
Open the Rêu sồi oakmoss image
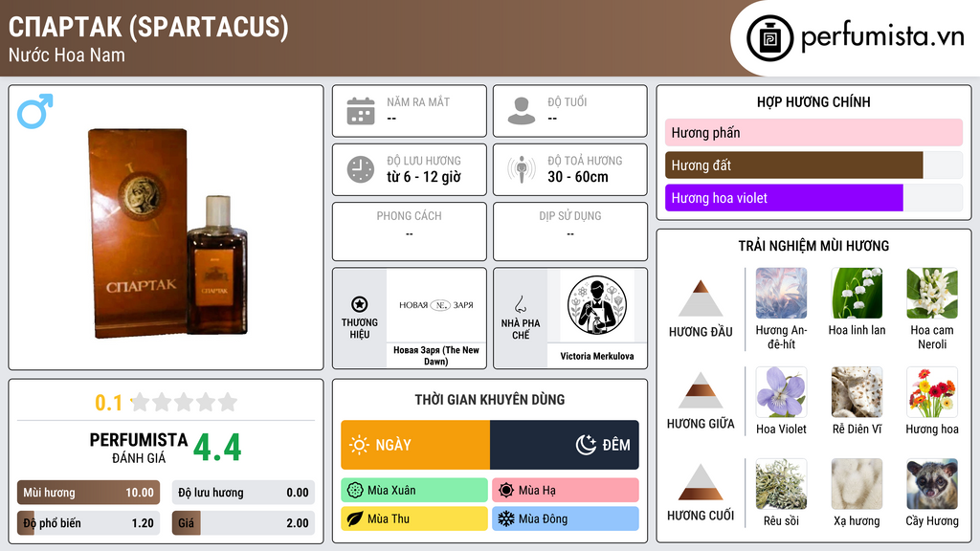tap(781, 483)
